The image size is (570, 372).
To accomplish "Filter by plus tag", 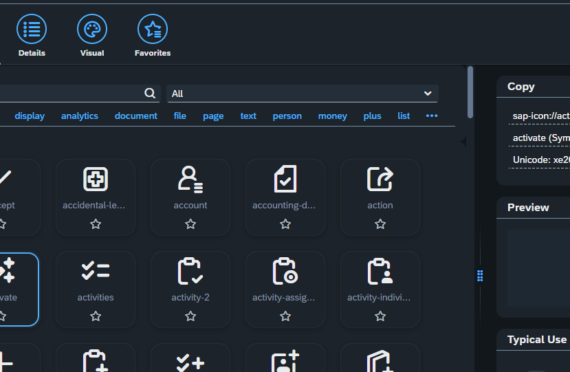I will [372, 116].
